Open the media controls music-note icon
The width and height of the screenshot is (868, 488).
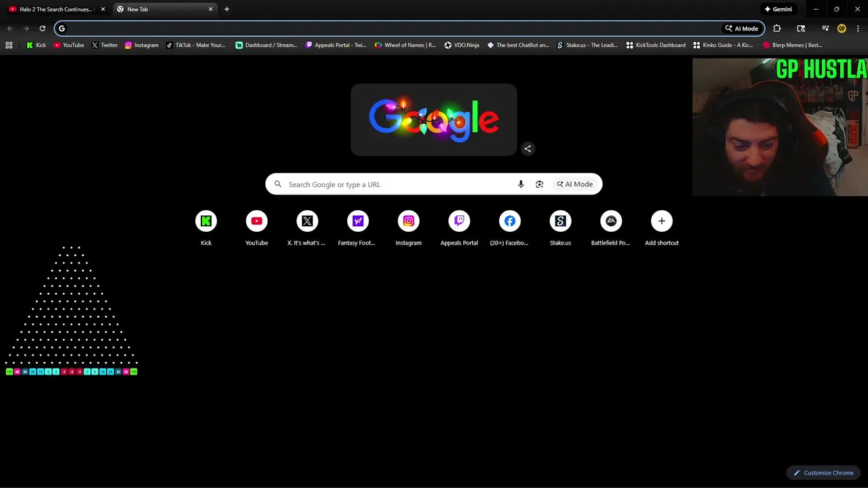(825, 28)
